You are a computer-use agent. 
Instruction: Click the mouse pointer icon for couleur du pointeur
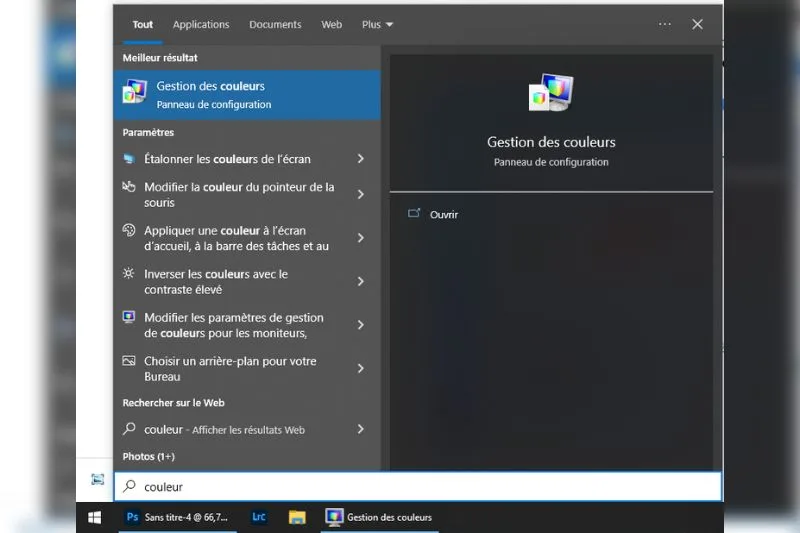(129, 187)
